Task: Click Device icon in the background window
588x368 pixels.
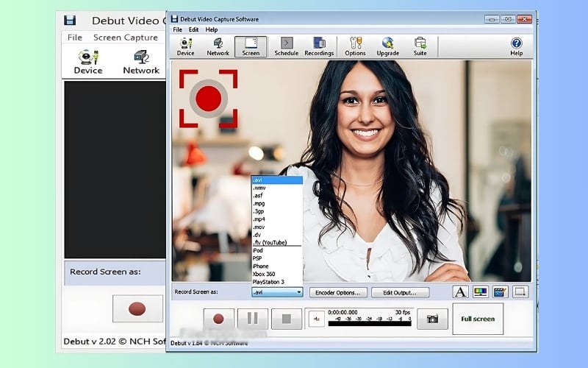Action: [x=88, y=62]
